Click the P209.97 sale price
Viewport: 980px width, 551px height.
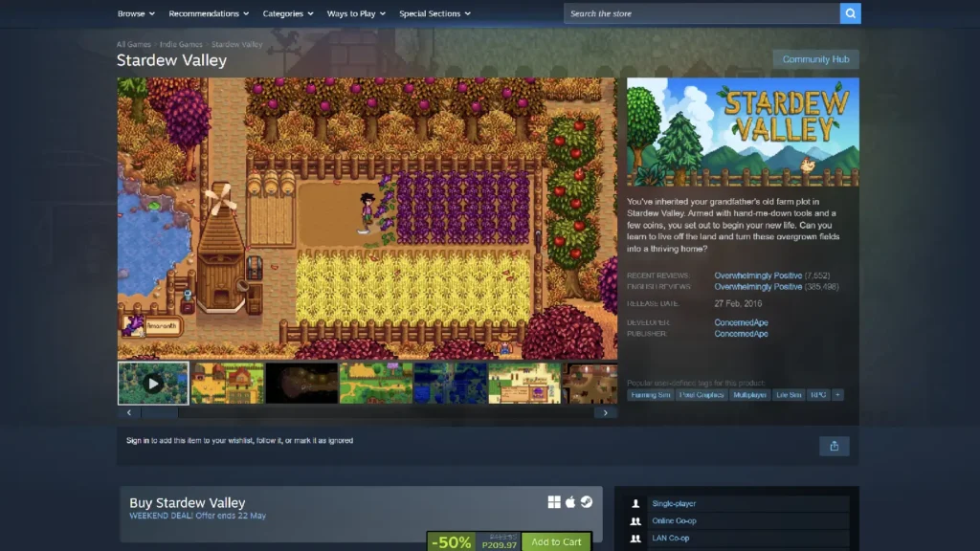click(x=500, y=545)
